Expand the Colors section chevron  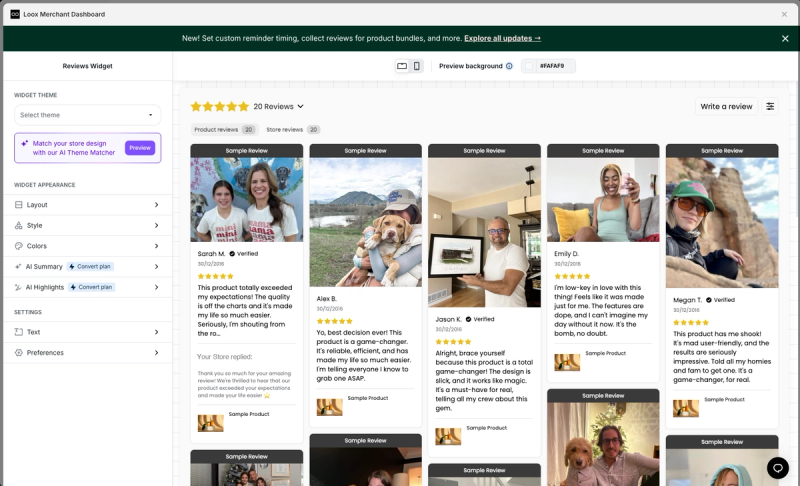[156, 246]
